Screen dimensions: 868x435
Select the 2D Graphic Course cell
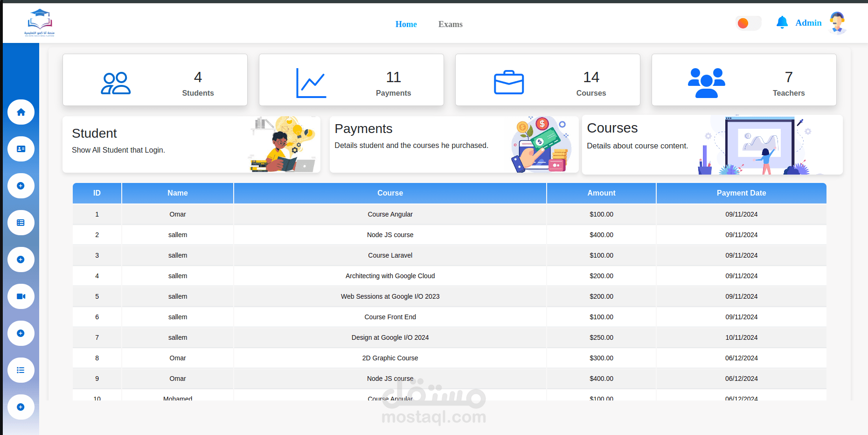[x=390, y=358]
